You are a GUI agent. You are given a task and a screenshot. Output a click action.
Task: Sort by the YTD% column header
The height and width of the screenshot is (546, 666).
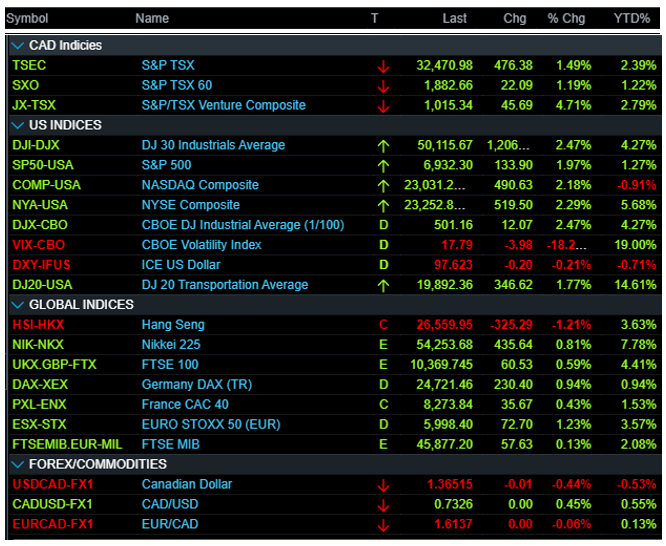click(632, 19)
